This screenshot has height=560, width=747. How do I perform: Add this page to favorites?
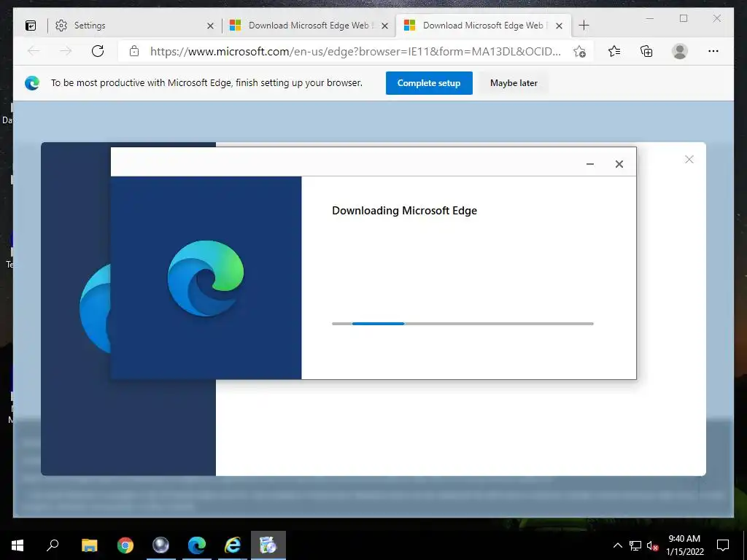[579, 52]
